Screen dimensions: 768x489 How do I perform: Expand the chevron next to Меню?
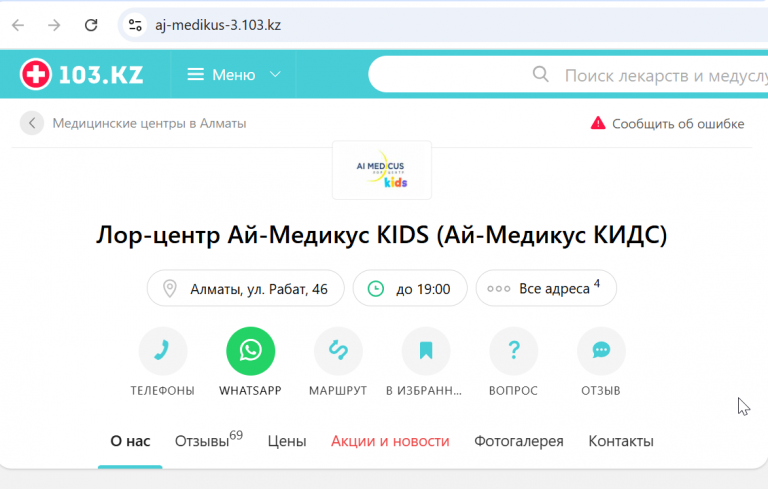pyautogui.click(x=276, y=74)
